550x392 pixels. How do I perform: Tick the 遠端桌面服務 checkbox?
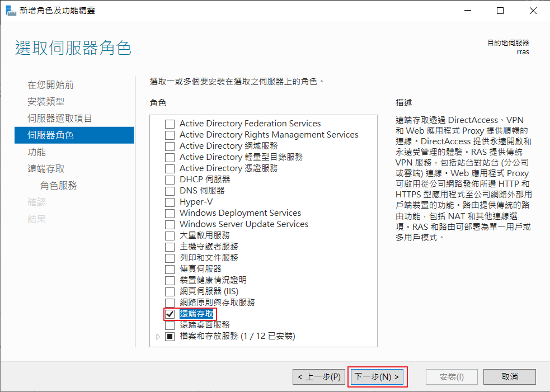click(170, 325)
